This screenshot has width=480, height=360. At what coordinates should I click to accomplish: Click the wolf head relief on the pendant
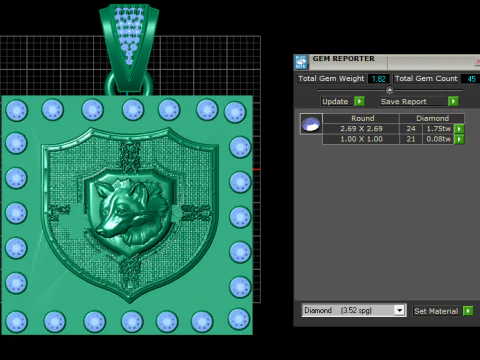pos(132,213)
